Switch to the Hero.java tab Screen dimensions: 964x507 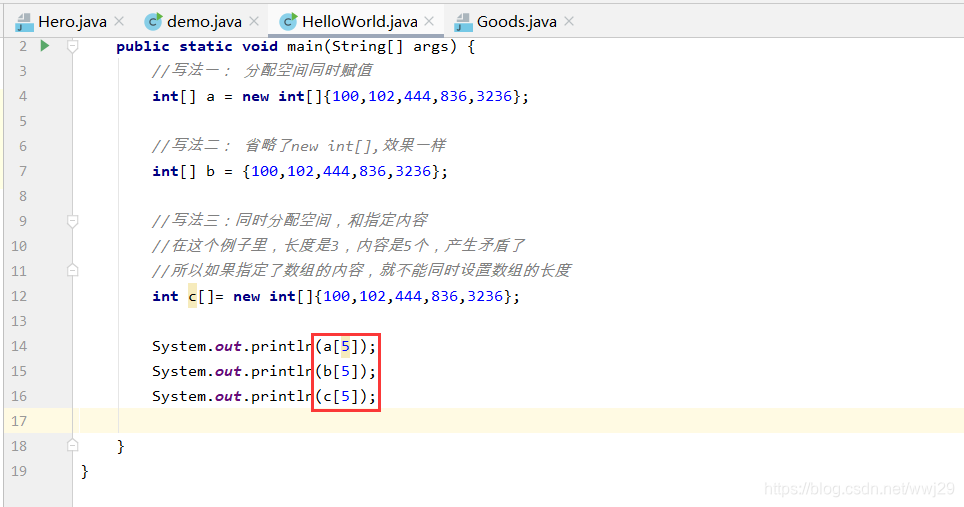click(x=72, y=22)
